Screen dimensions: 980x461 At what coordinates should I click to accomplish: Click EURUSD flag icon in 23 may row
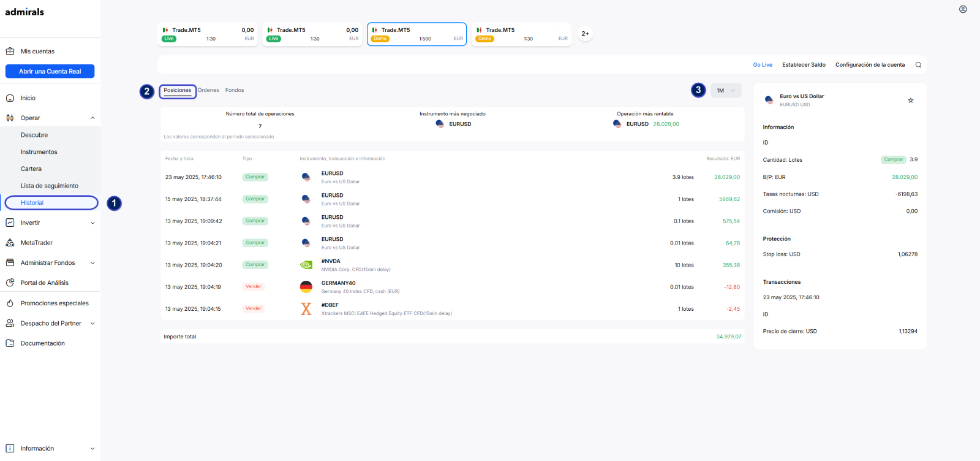(306, 177)
